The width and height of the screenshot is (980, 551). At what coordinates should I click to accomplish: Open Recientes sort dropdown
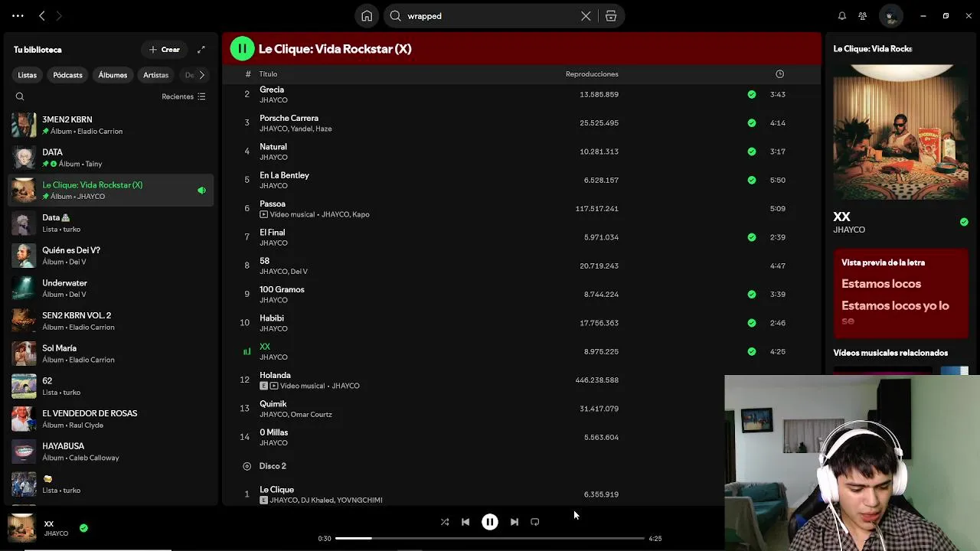[x=184, y=96]
